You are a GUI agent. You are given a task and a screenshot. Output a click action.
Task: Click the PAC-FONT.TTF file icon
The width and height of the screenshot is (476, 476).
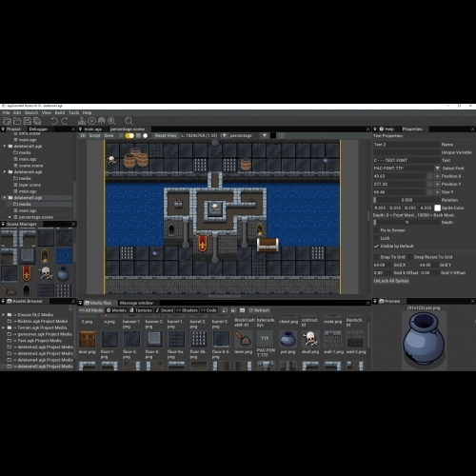coord(266,338)
